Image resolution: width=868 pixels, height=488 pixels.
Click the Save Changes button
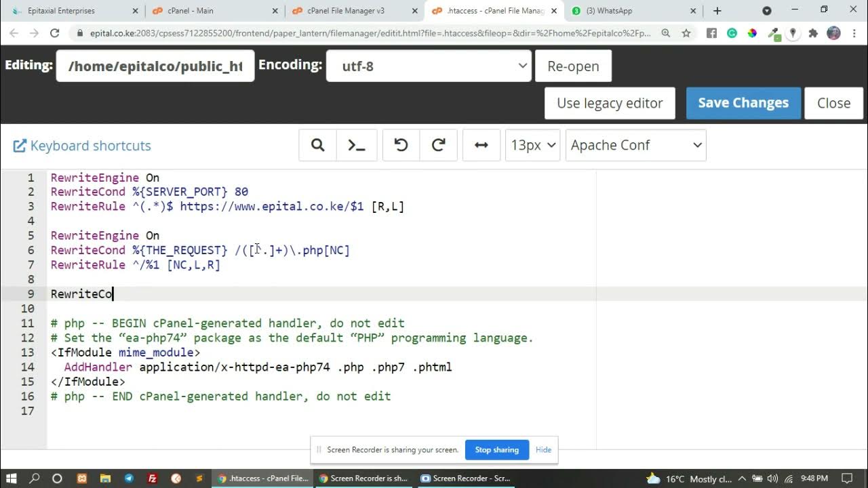[743, 103]
